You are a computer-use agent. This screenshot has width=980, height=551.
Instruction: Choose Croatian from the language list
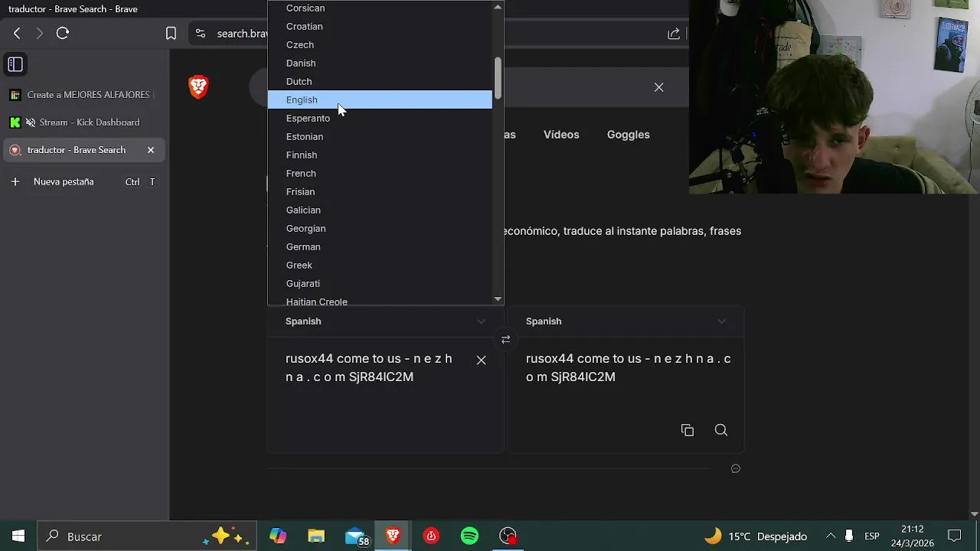(x=380, y=26)
